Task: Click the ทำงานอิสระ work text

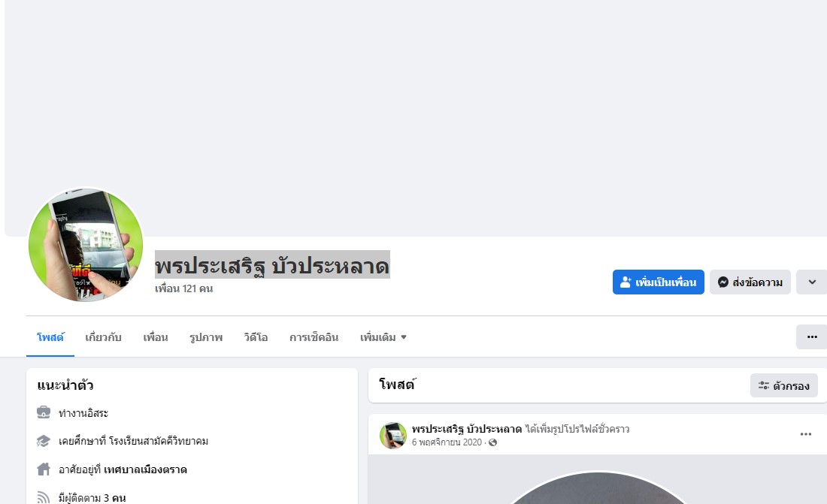Action: tap(83, 413)
